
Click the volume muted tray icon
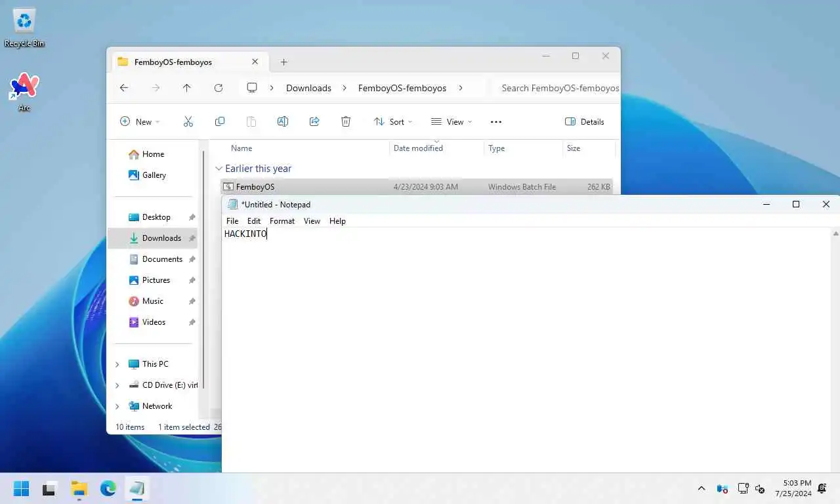pyautogui.click(x=760, y=488)
